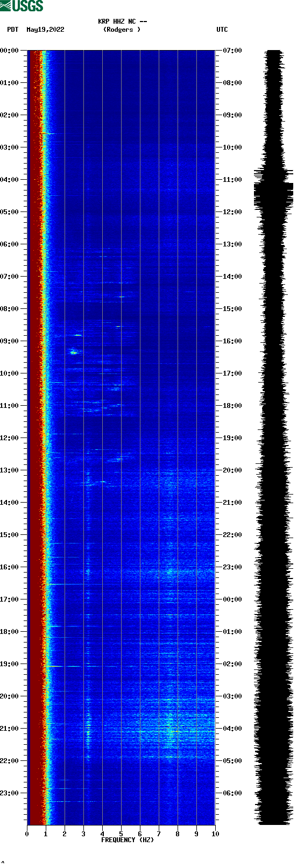Click the UTC time label '11:00'

tap(232, 180)
